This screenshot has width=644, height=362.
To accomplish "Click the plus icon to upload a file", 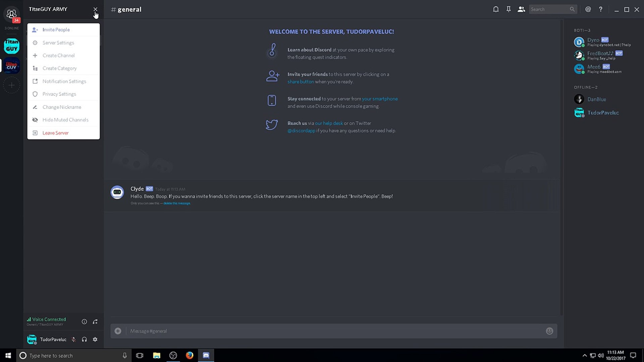I will click(x=118, y=331).
